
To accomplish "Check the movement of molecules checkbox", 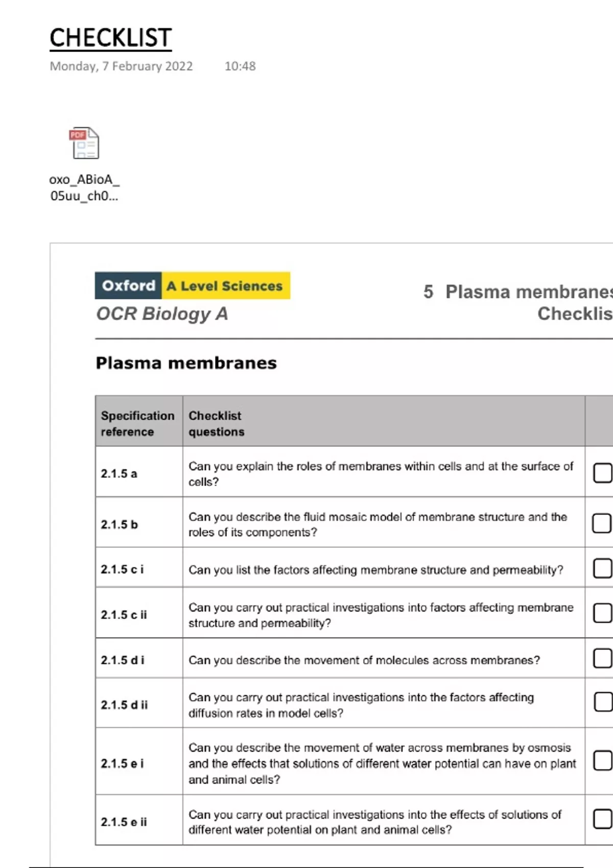I will click(x=602, y=659).
